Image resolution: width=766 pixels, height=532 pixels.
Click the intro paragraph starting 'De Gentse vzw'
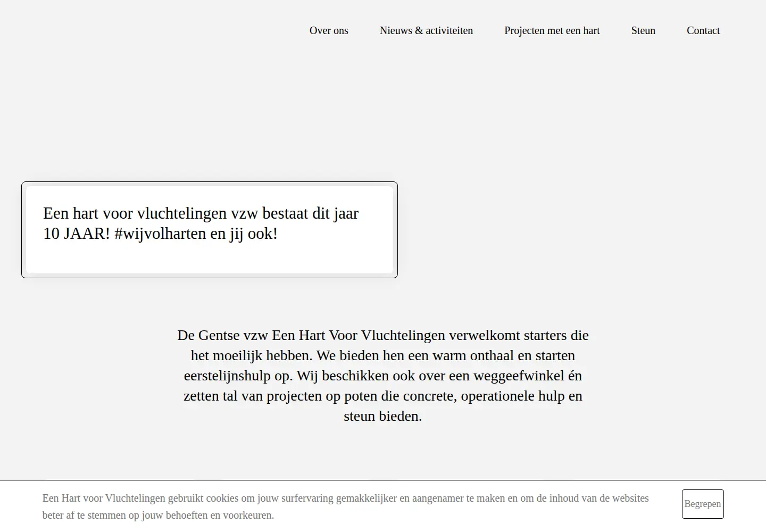click(x=383, y=376)
